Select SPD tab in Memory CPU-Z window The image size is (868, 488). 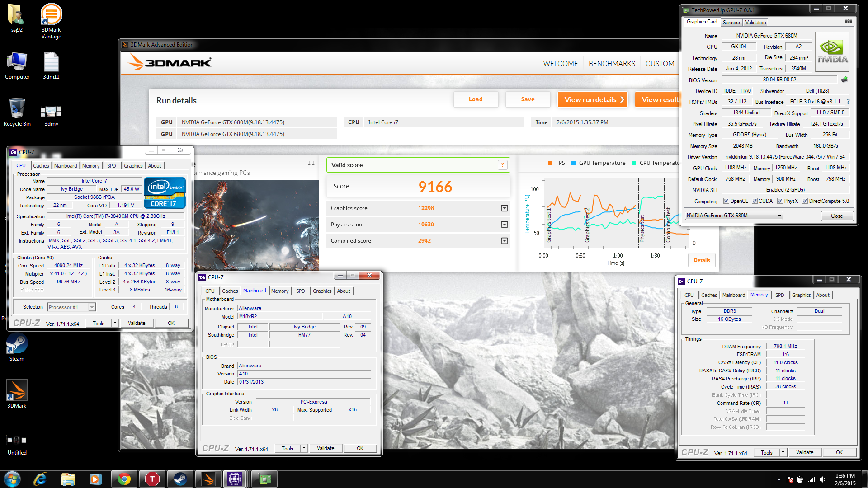click(780, 295)
